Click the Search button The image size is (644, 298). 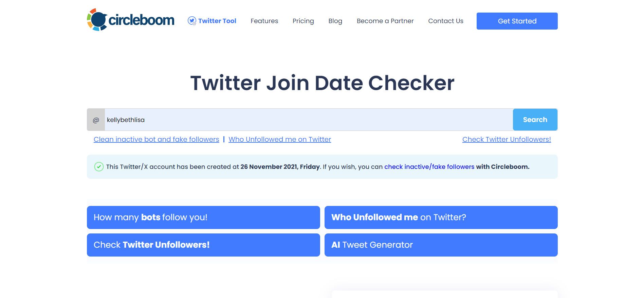point(535,119)
